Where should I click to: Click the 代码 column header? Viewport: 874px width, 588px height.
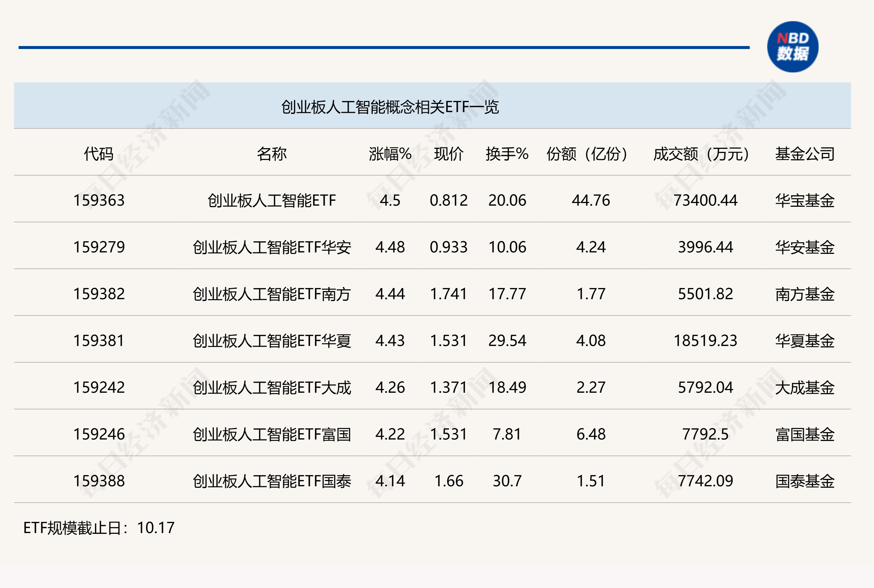pyautogui.click(x=99, y=154)
